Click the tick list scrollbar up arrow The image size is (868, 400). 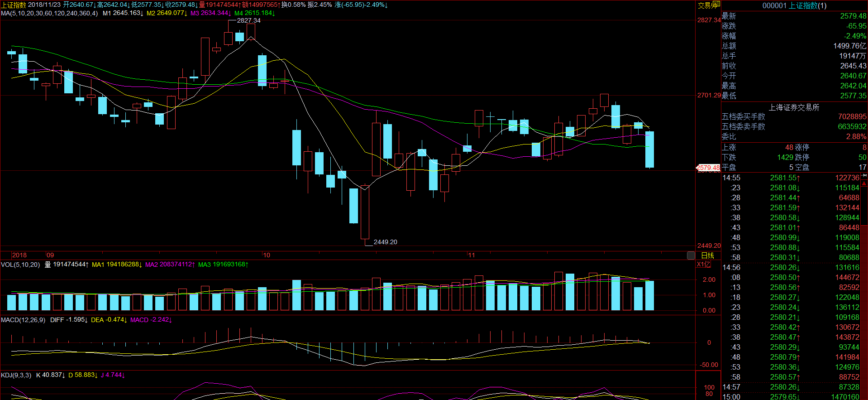(x=865, y=183)
